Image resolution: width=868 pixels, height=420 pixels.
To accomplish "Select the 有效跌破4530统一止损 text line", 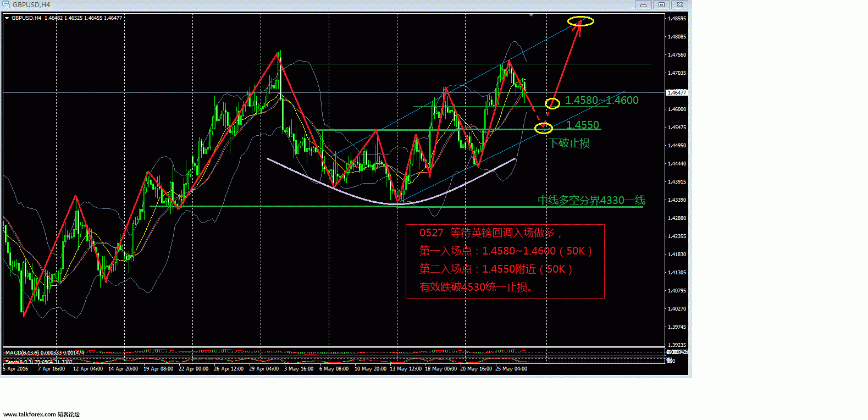I will tap(476, 288).
